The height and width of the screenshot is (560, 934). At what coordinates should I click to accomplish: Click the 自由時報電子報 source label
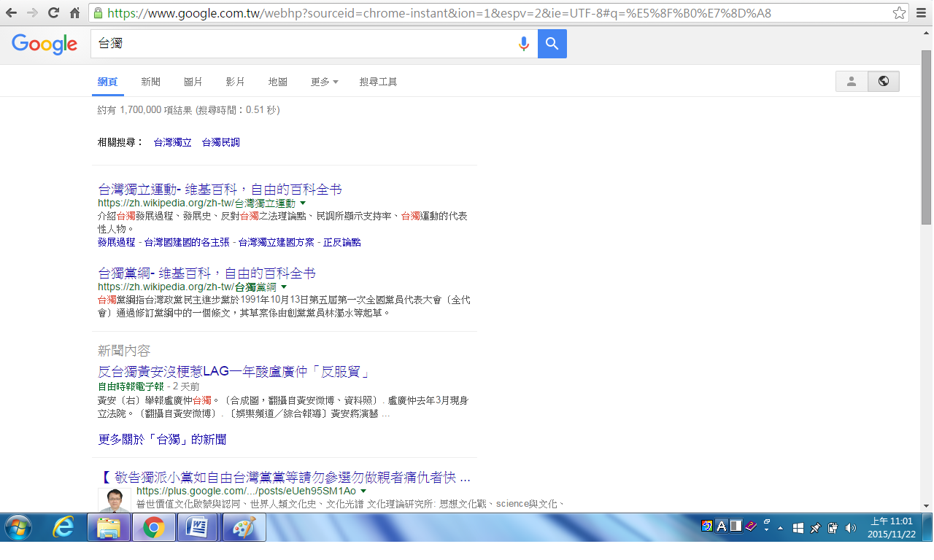coord(131,386)
